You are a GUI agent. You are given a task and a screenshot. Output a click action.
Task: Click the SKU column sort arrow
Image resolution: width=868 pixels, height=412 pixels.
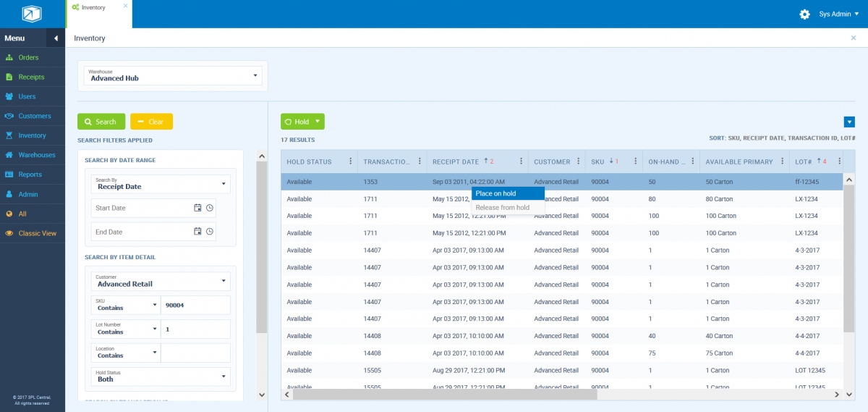point(610,161)
